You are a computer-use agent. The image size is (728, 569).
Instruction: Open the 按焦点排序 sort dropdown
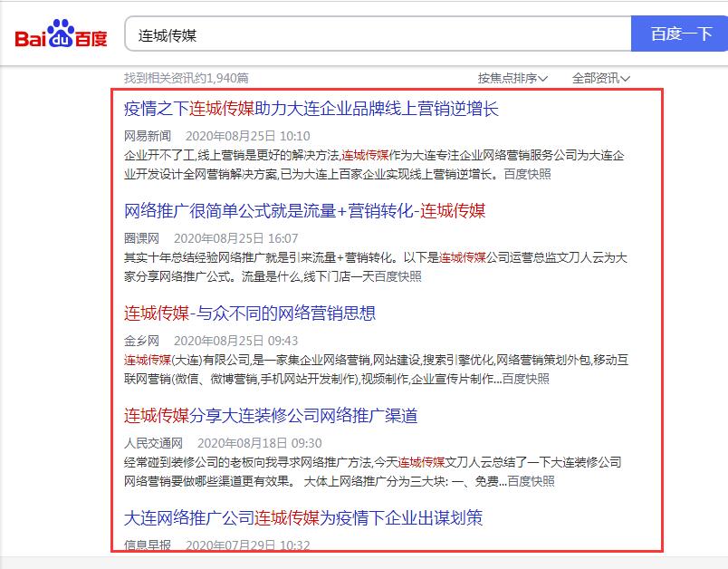point(513,78)
